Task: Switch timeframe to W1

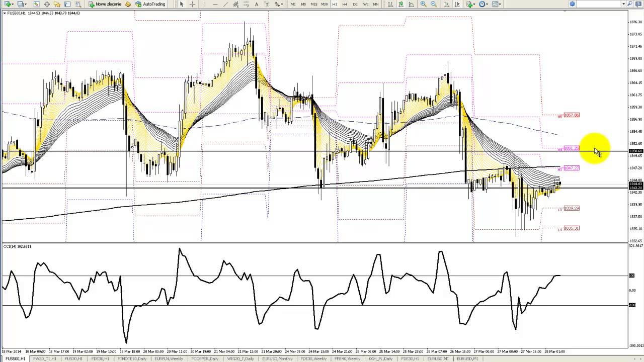Action: pos(366,4)
